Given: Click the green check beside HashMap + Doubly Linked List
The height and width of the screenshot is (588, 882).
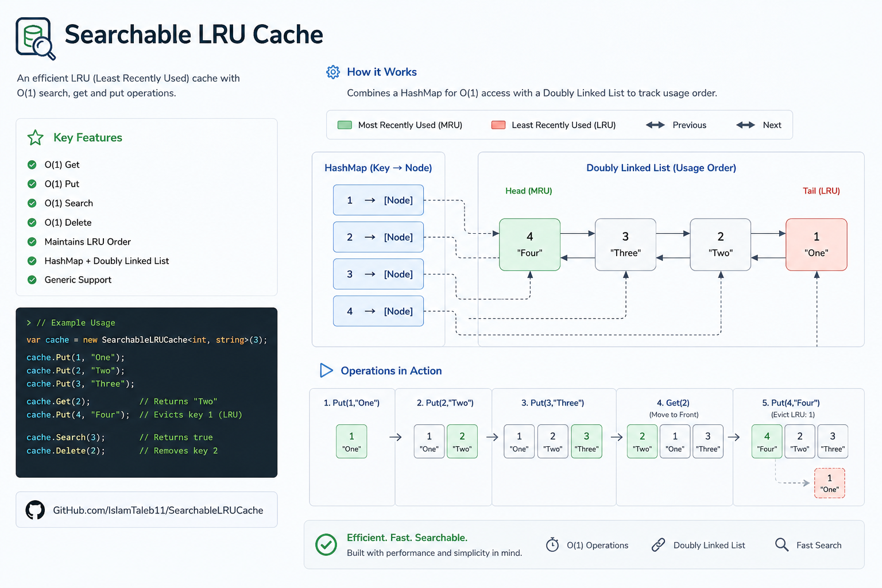Looking at the screenshot, I should point(32,261).
